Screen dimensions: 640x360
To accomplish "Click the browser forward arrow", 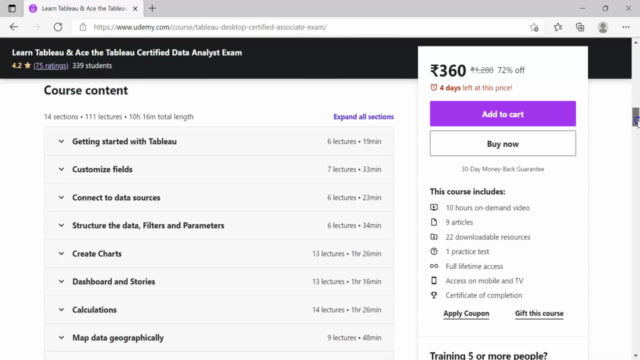I will pos(36,27).
